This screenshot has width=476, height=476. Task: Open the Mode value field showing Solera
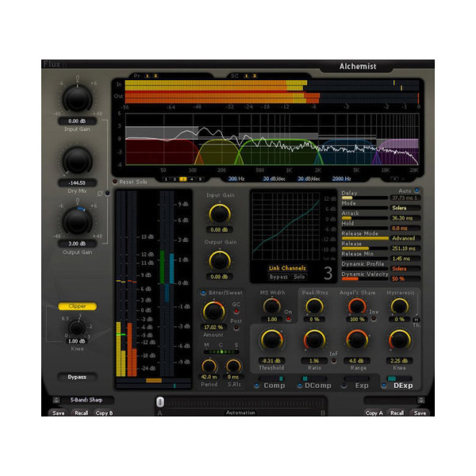[405, 208]
